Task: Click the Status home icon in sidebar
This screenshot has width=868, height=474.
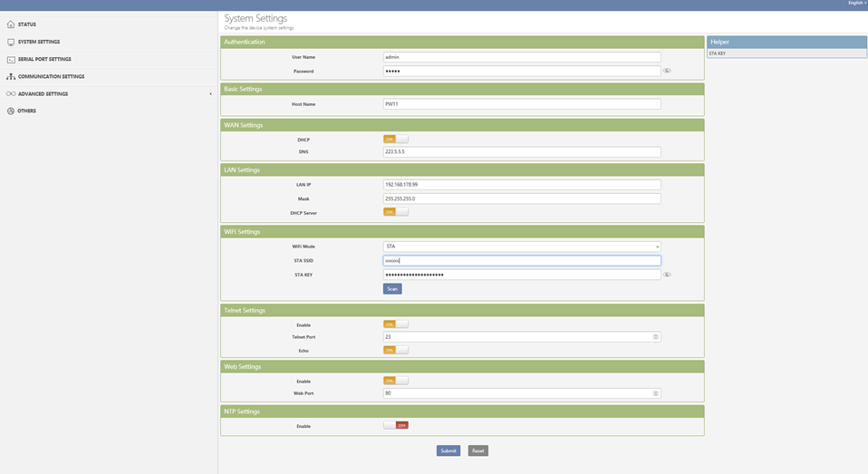Action: coord(11,24)
